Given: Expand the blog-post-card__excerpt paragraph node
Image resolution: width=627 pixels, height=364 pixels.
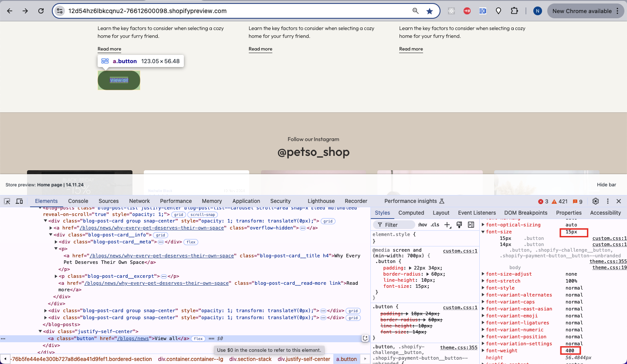Looking at the screenshot, I should point(57,276).
